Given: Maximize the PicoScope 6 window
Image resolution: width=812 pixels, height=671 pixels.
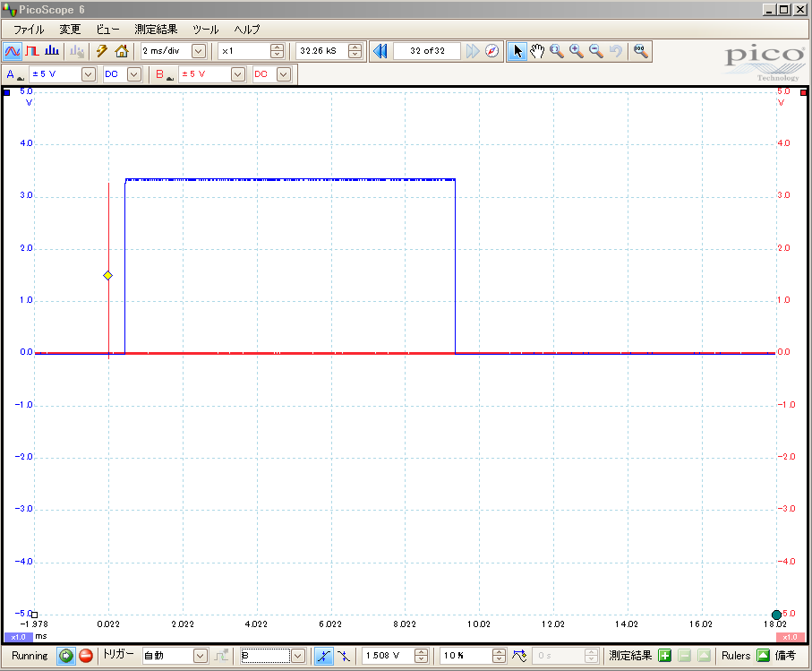Looking at the screenshot, I should [784, 9].
